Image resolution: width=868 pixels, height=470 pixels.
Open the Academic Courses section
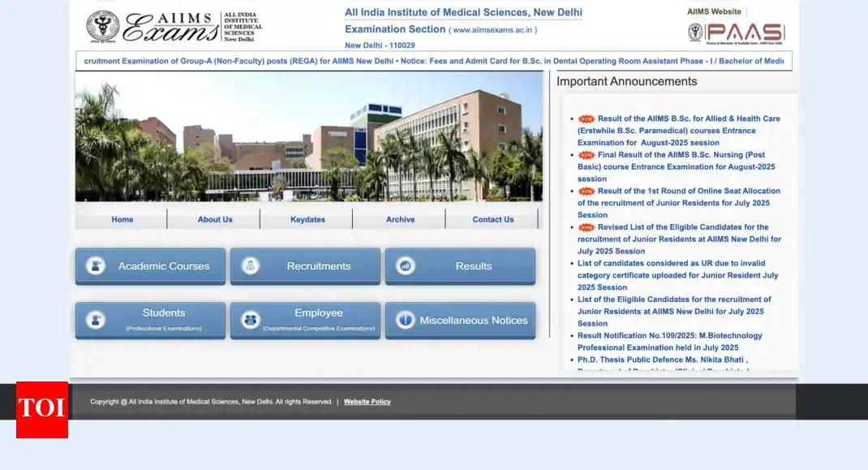(151, 266)
